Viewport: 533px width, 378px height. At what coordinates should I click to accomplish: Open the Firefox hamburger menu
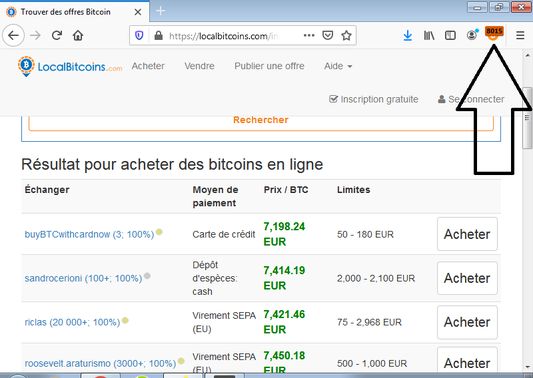pyautogui.click(x=520, y=35)
